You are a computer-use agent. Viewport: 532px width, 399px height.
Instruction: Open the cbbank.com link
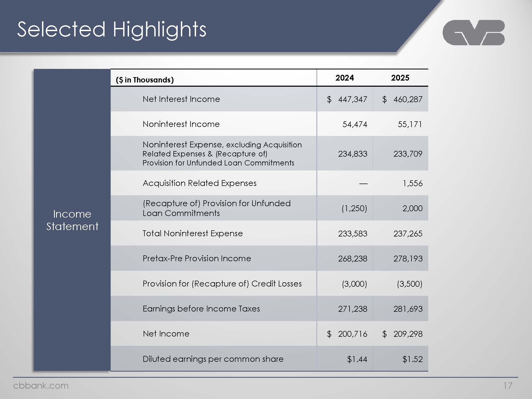click(x=41, y=385)
